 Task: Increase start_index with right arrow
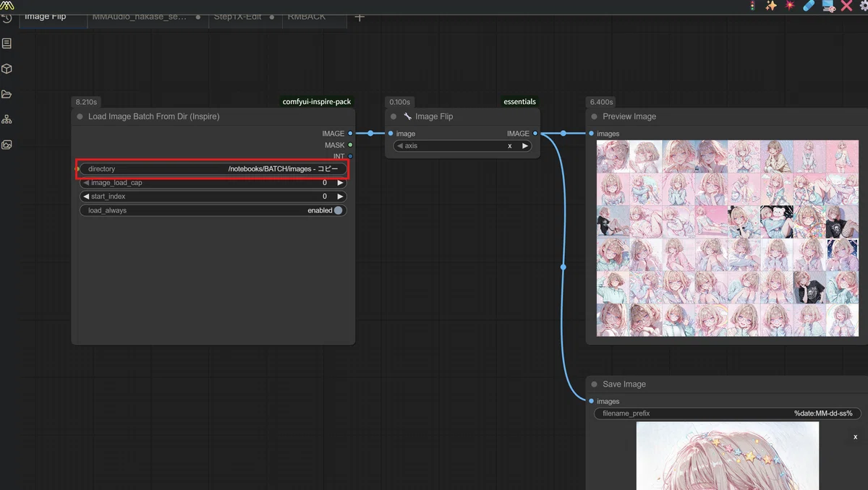pyautogui.click(x=340, y=197)
